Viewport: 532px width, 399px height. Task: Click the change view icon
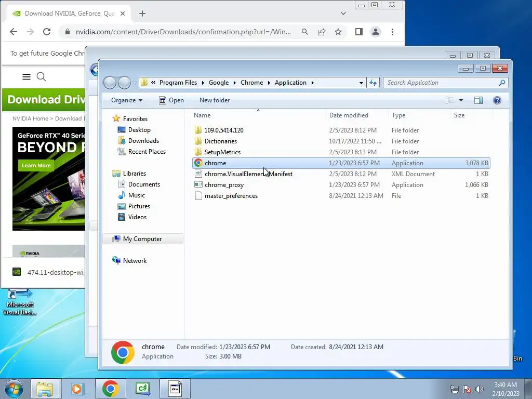click(449, 100)
